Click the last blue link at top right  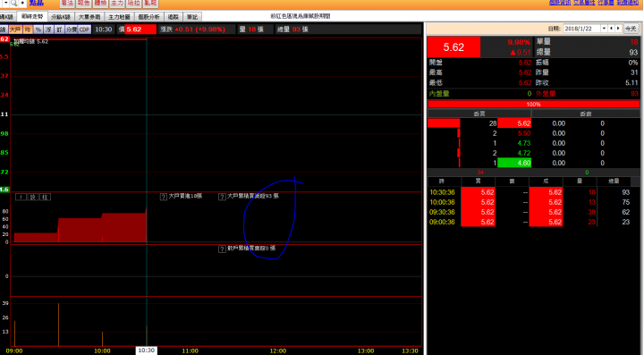click(x=628, y=3)
